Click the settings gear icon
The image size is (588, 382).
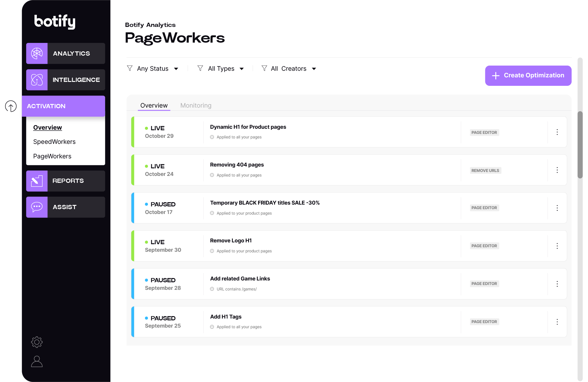pyautogui.click(x=37, y=342)
